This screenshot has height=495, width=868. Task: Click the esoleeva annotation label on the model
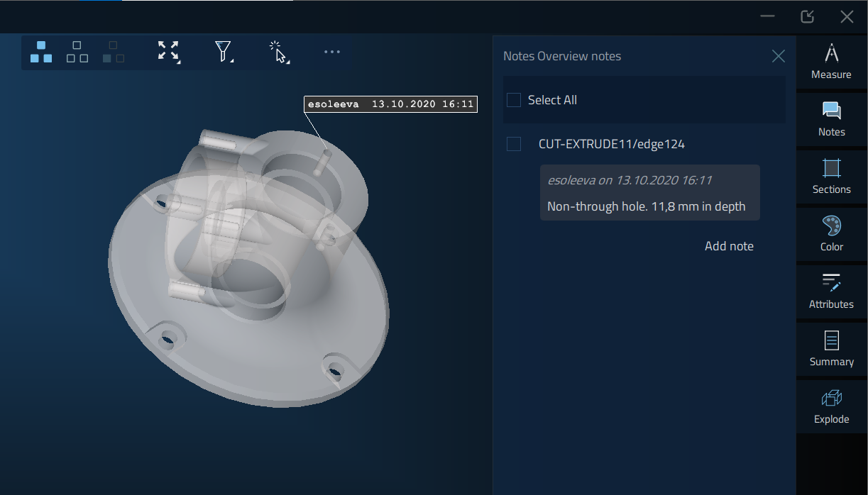point(390,104)
